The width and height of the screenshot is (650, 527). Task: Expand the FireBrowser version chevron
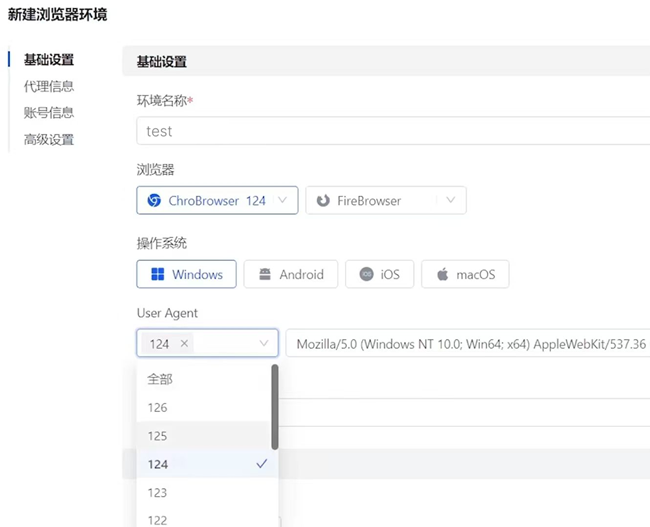coord(451,200)
